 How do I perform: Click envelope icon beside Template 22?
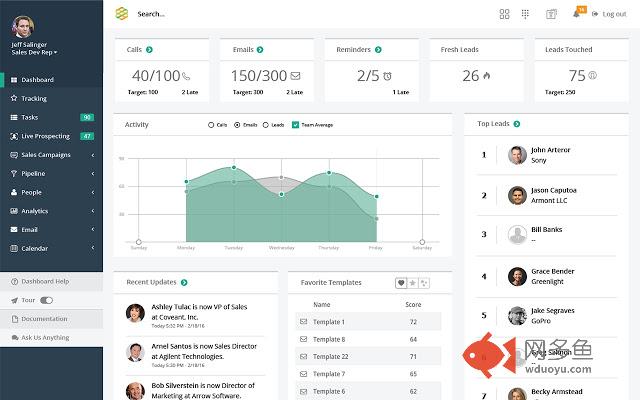click(304, 356)
